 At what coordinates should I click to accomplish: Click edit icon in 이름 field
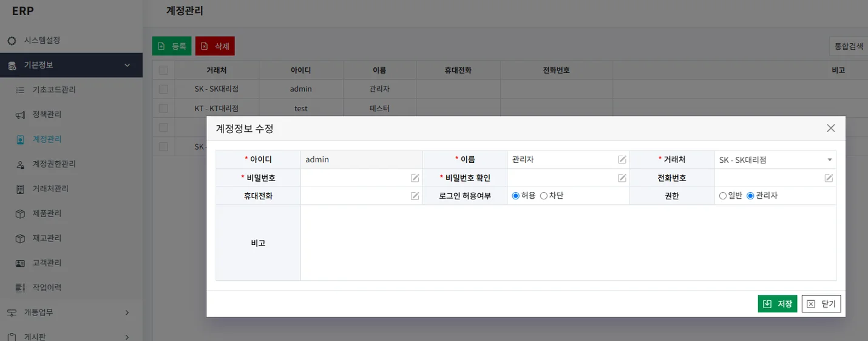(x=622, y=160)
